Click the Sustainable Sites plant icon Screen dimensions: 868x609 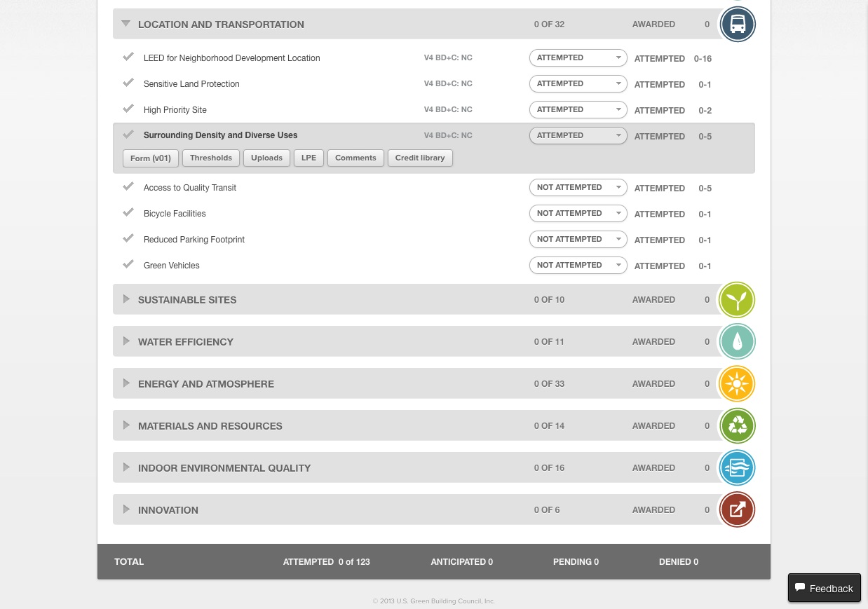(x=737, y=300)
